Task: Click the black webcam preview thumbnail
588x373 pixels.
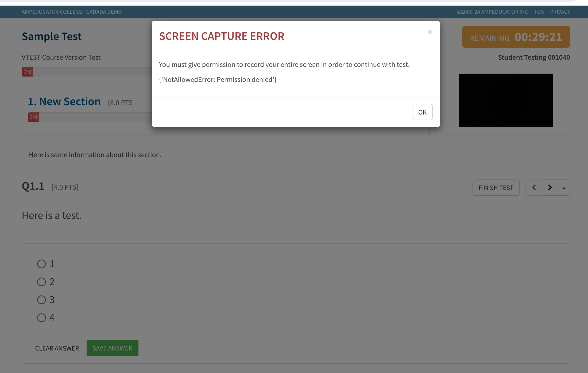Action: [506, 100]
